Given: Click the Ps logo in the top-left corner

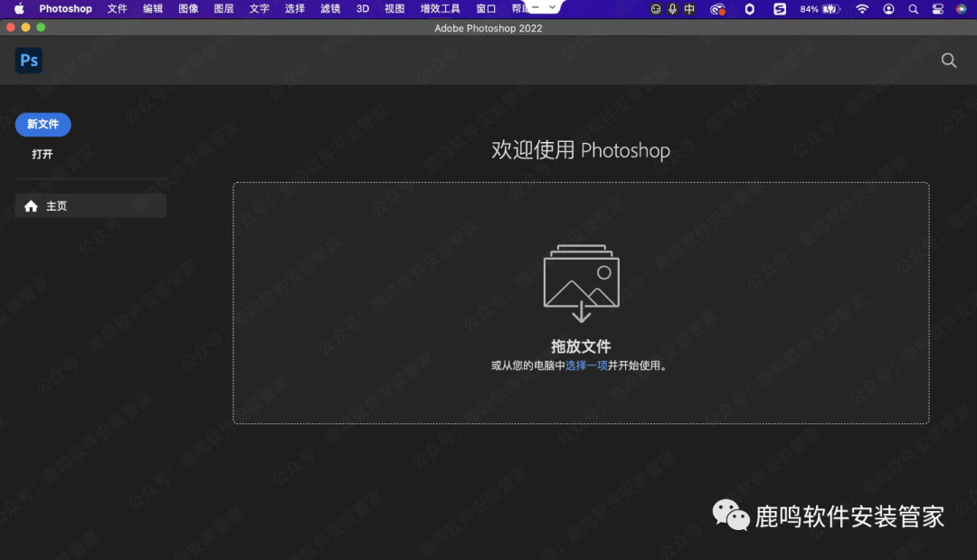Looking at the screenshot, I should [28, 60].
